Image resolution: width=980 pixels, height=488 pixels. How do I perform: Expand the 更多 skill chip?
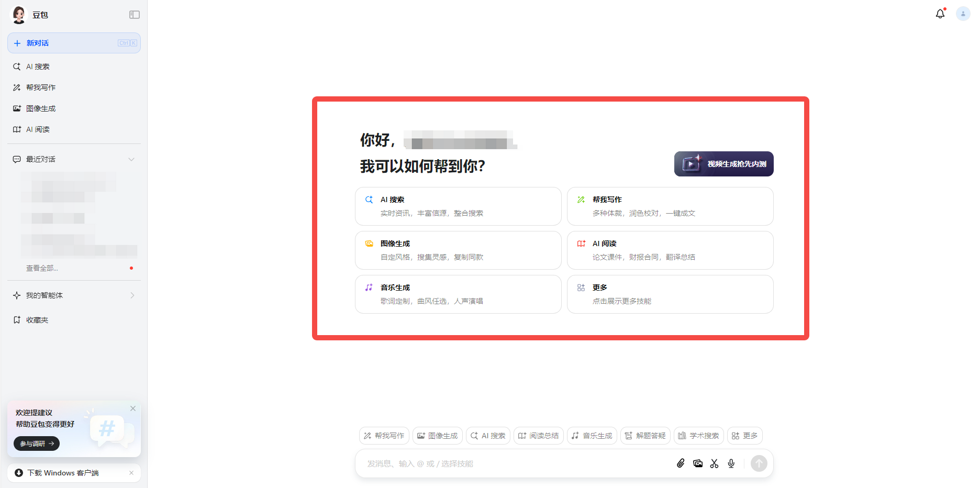[x=745, y=436]
